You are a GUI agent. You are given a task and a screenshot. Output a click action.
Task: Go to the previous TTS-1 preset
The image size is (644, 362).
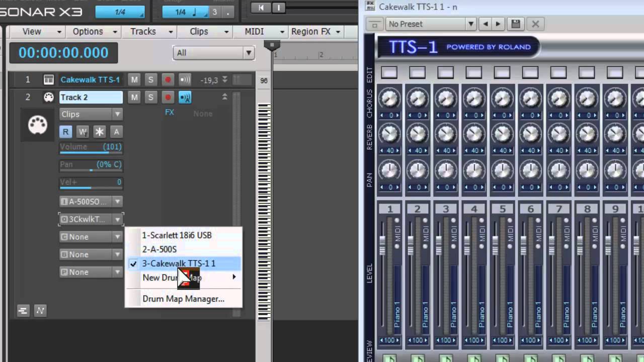485,24
